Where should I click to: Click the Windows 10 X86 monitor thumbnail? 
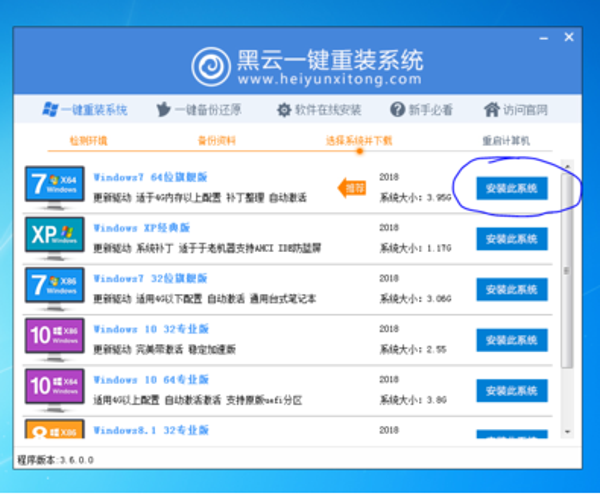pos(55,339)
